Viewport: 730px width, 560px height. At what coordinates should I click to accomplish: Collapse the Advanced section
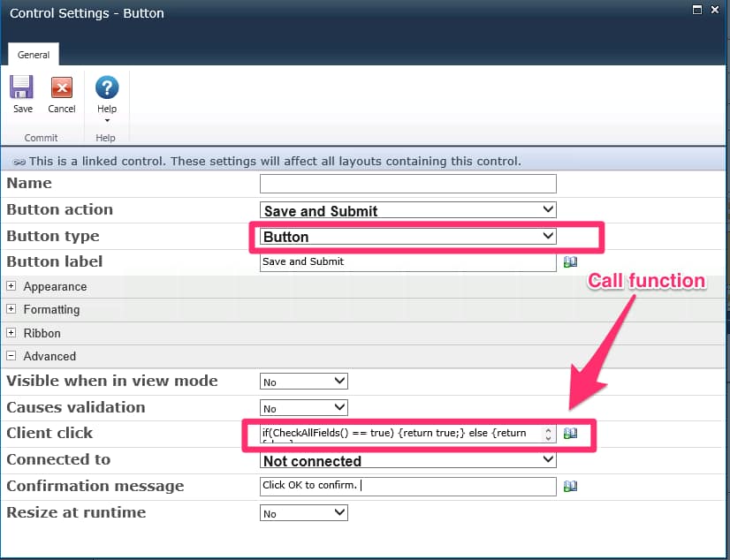[x=11, y=356]
